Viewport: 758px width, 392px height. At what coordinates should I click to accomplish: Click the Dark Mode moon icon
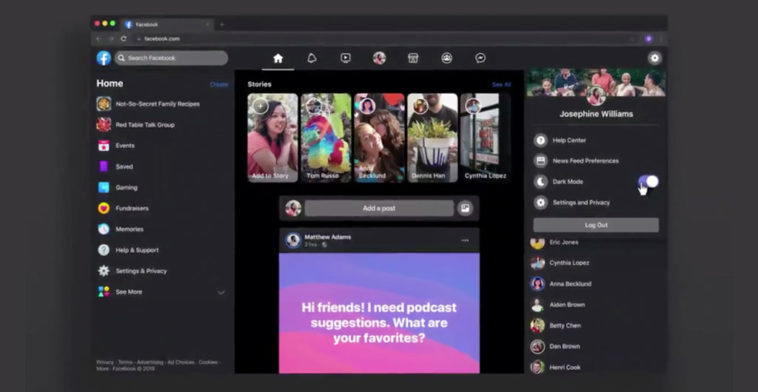click(540, 182)
